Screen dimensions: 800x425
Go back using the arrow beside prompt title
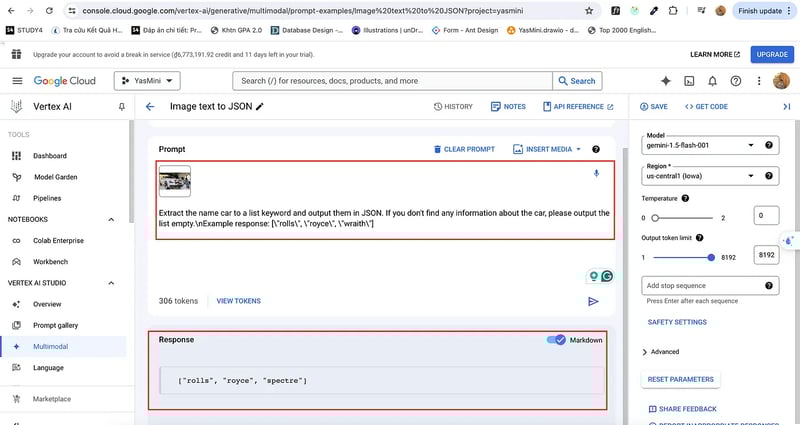[150, 107]
